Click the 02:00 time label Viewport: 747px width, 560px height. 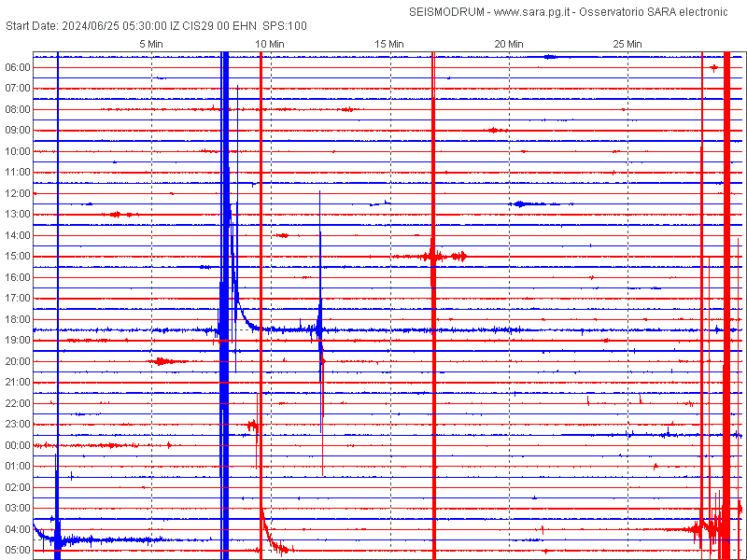(x=18, y=487)
